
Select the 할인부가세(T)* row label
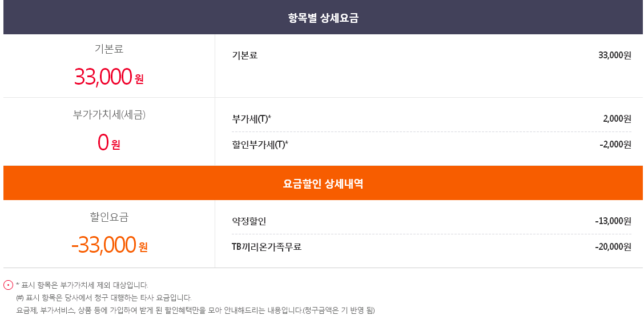click(260, 145)
